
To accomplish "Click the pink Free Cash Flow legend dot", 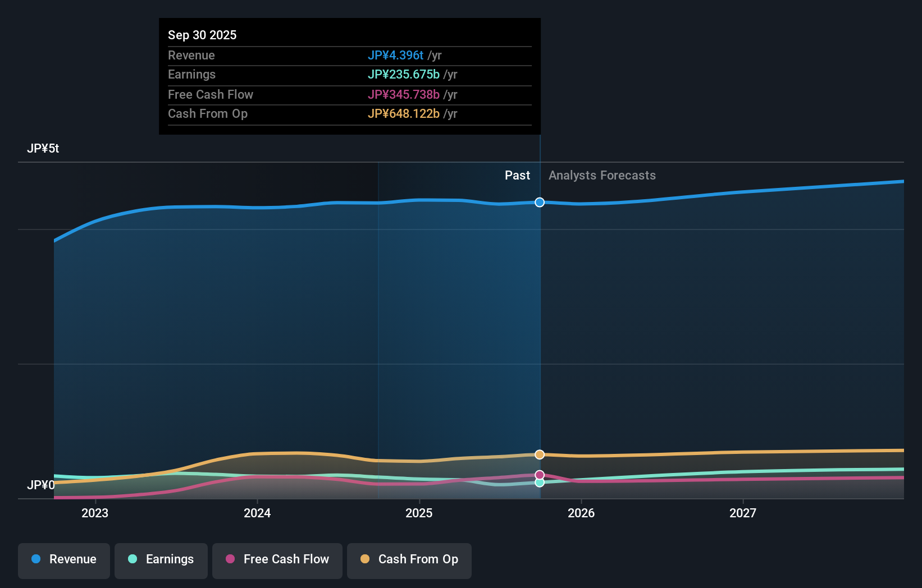I will [x=230, y=560].
